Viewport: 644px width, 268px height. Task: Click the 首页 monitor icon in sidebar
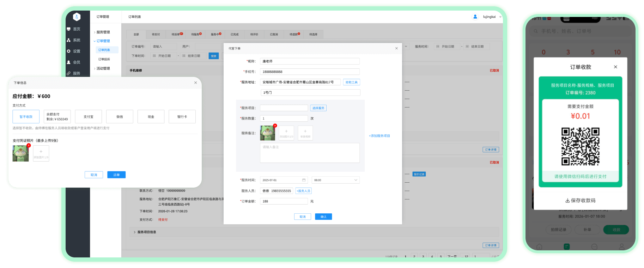[68, 29]
